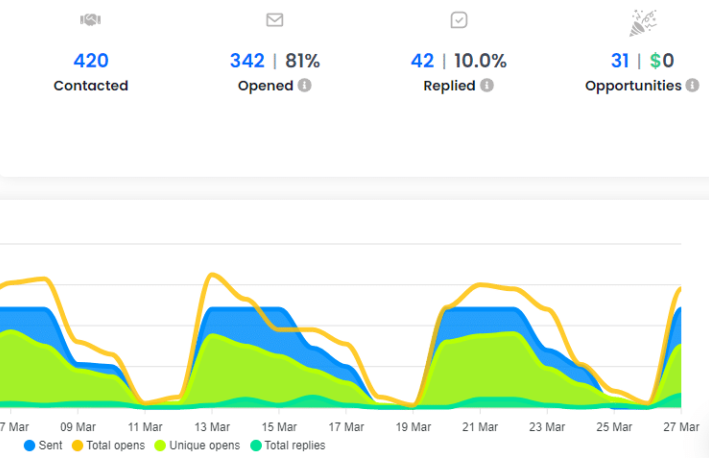Click the envelope icon above Opened
Image resolution: width=709 pixels, height=458 pixels.
274,20
